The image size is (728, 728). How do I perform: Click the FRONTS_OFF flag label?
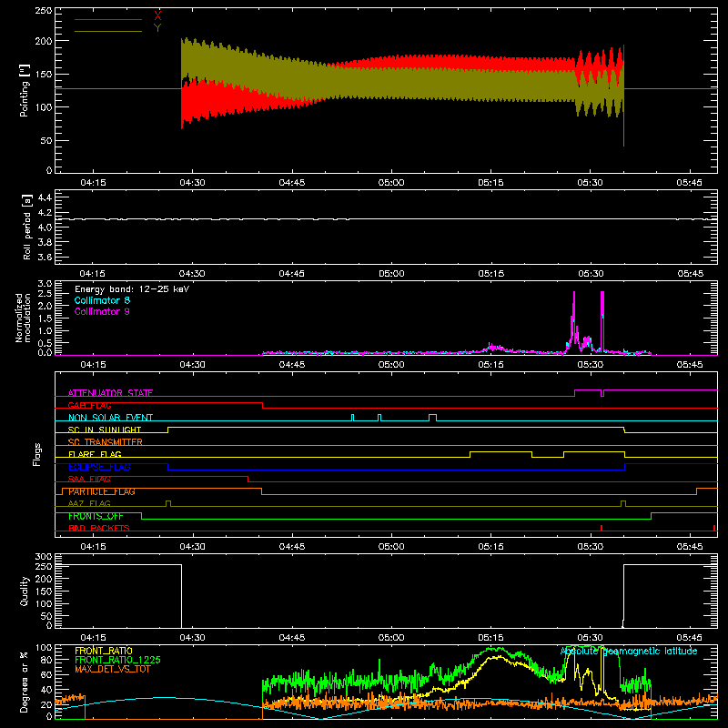96,516
